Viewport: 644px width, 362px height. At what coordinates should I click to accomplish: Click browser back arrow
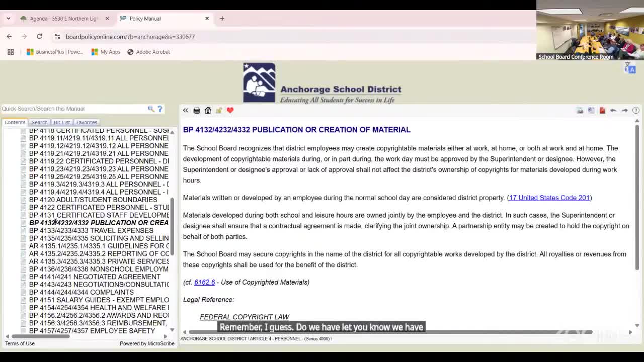[9, 37]
